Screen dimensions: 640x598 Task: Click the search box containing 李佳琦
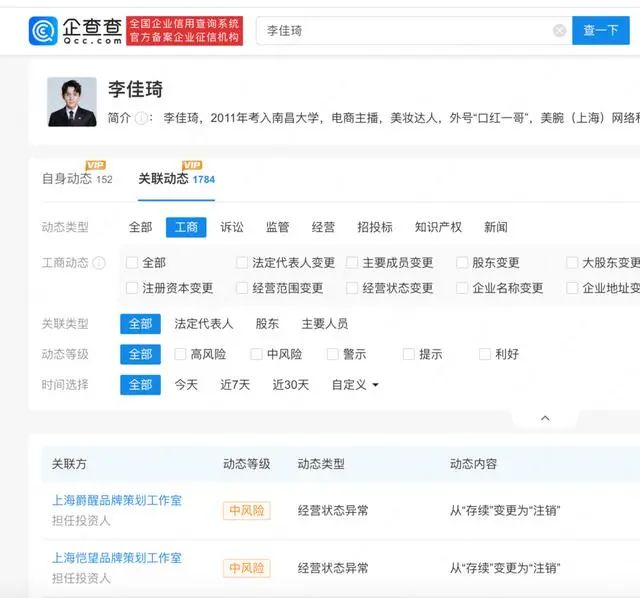click(x=405, y=31)
